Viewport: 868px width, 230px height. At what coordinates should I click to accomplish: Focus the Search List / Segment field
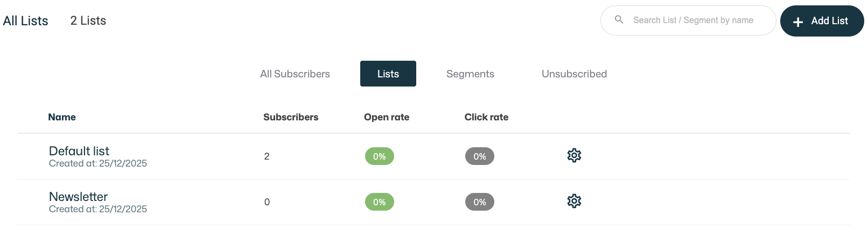coord(694,20)
